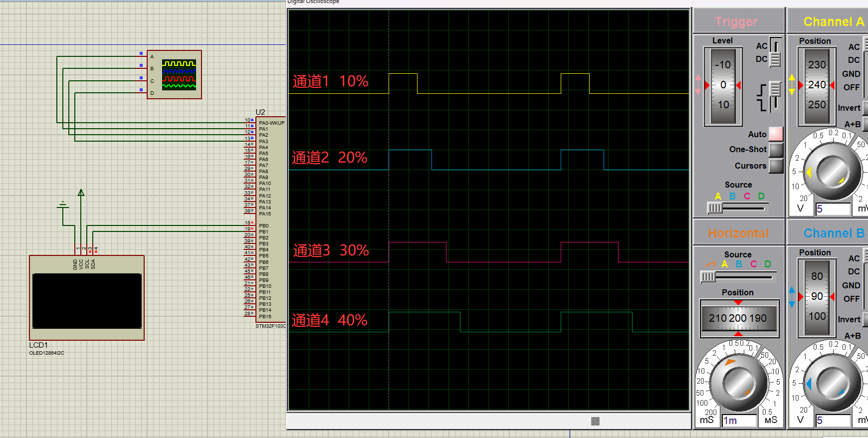Click the Channel A volts-per-division knob
This screenshot has height=438, width=868.
[832, 171]
